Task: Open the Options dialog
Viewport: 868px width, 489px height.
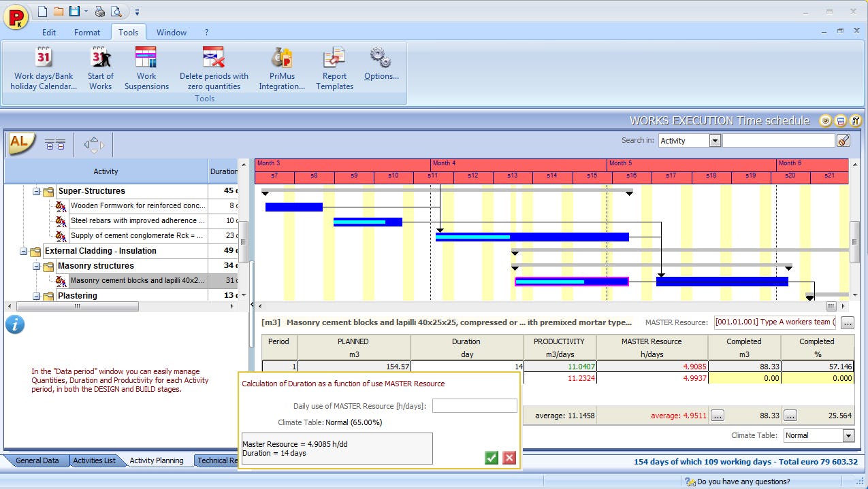Action: [x=380, y=66]
